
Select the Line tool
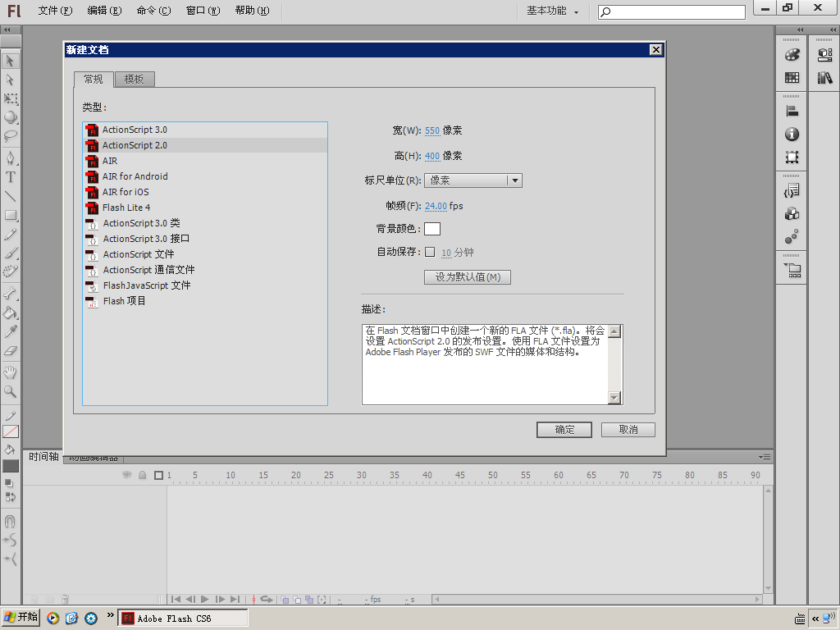[x=10, y=196]
